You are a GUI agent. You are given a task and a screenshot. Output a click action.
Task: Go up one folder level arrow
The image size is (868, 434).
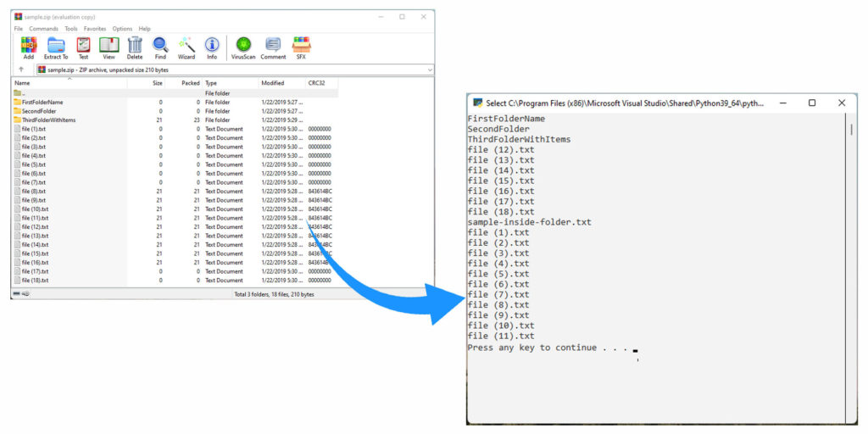[x=21, y=70]
